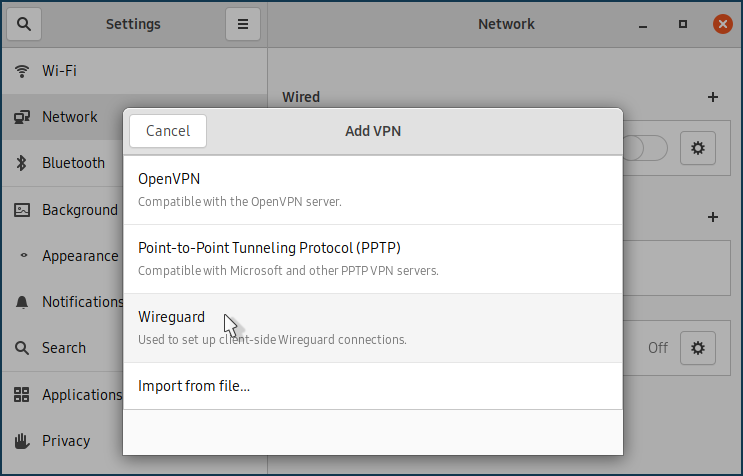Open the gear settings next to Off
This screenshot has width=743, height=476.
click(x=698, y=348)
